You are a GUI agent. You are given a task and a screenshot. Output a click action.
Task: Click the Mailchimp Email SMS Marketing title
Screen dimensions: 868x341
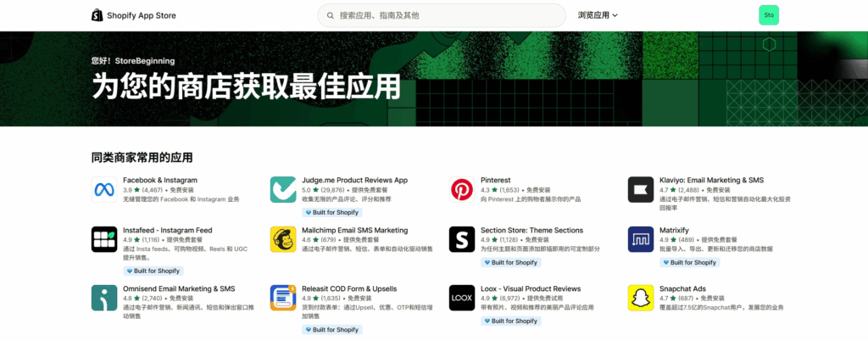coord(355,230)
